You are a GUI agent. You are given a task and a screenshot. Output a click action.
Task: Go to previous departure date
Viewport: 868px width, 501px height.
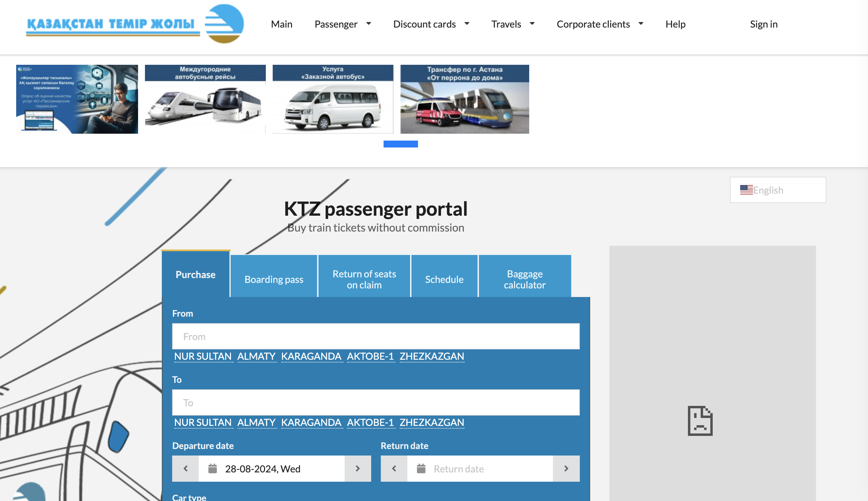[186, 469]
